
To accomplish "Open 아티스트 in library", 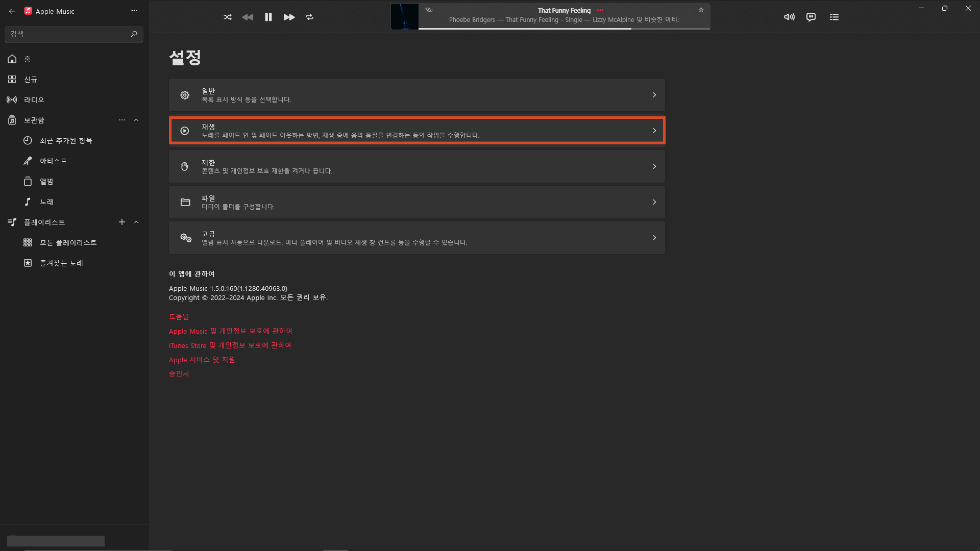I will 53,161.
